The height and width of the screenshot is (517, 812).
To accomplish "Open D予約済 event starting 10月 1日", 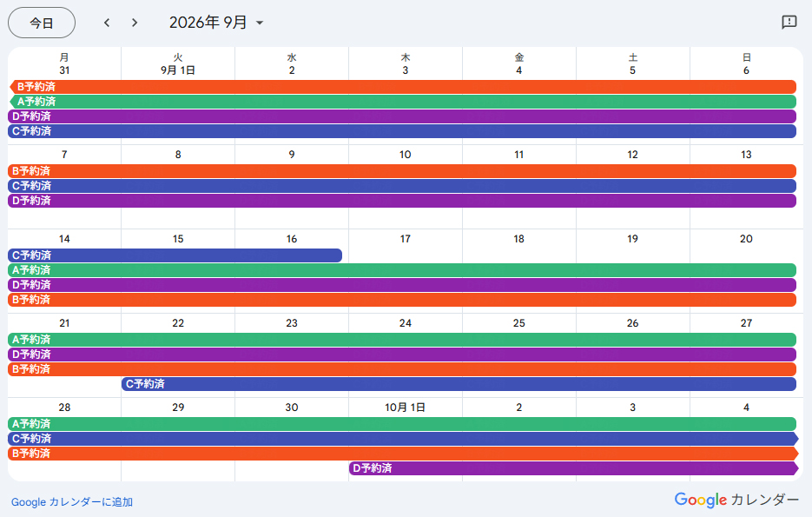I will pyautogui.click(x=574, y=468).
